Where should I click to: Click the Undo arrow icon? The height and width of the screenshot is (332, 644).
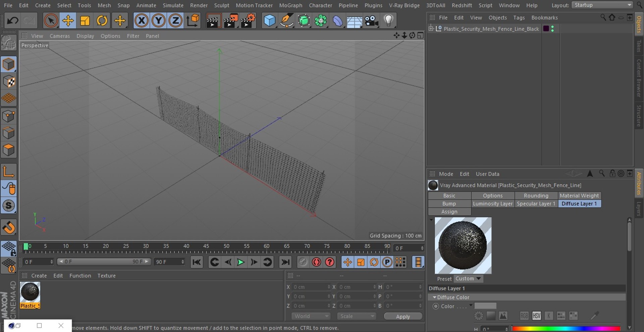coord(12,21)
